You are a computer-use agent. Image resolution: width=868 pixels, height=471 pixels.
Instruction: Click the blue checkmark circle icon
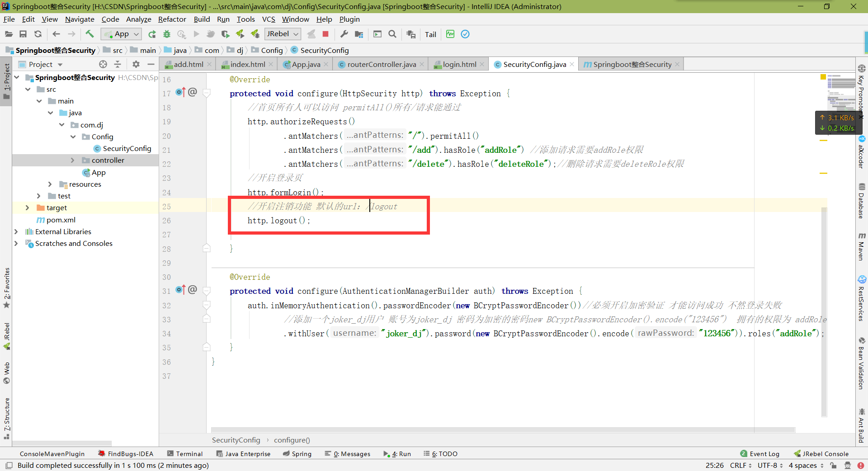coord(465,34)
